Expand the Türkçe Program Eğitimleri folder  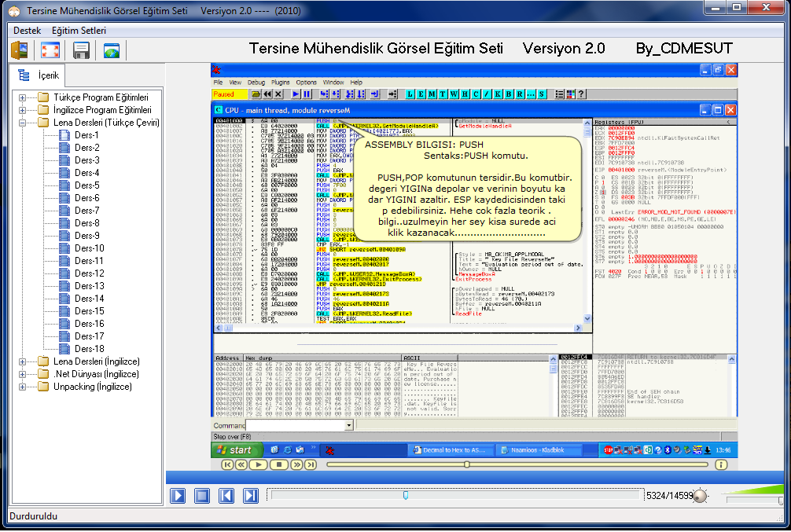23,97
